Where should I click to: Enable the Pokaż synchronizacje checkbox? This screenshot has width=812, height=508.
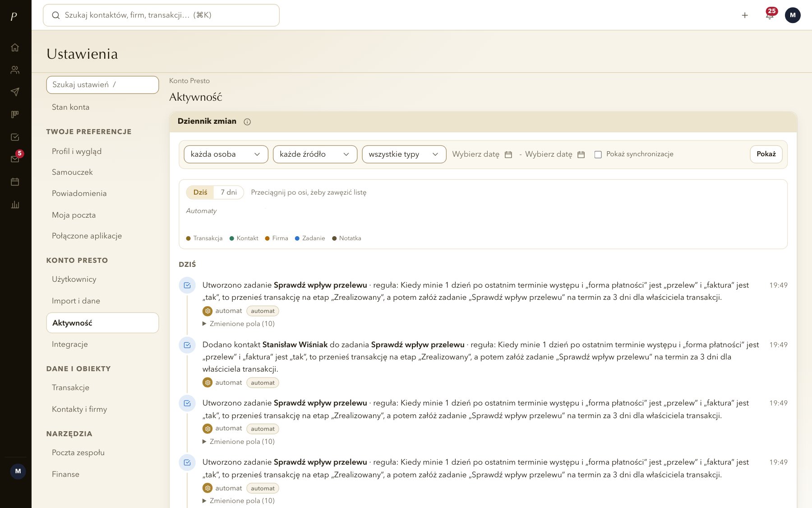point(598,154)
